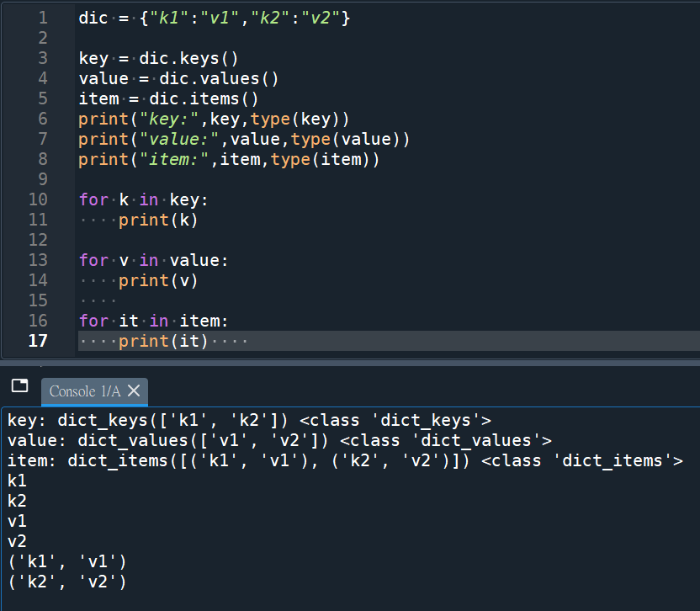
Task: Click line number 1 in the editor gutter
Action: [42, 17]
